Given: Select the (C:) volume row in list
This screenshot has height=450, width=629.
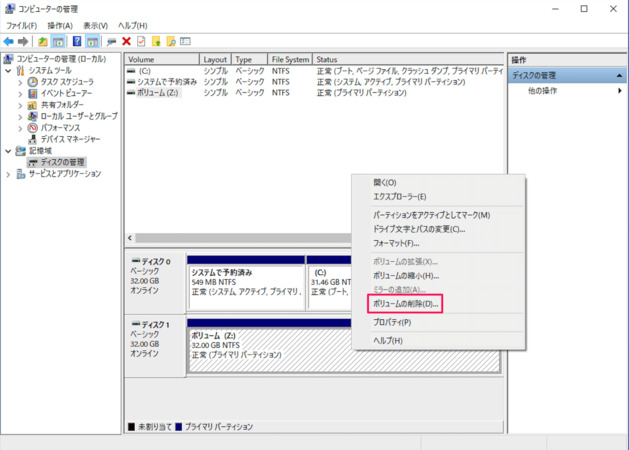Looking at the screenshot, I should [314, 71].
